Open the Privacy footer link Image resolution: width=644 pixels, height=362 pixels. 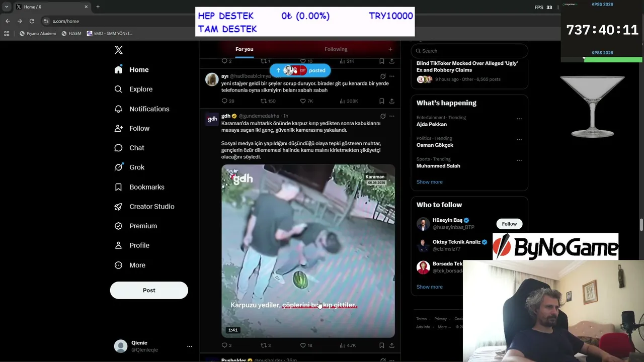tap(440, 319)
